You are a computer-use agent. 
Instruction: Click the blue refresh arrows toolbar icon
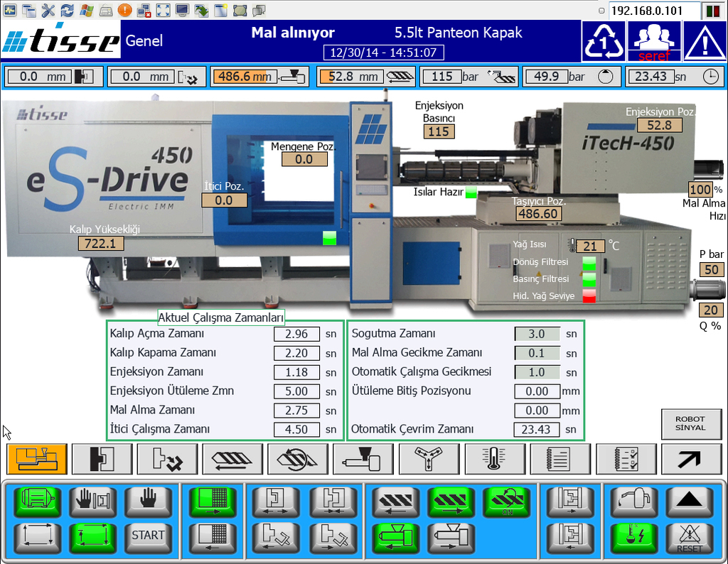[x=67, y=10]
